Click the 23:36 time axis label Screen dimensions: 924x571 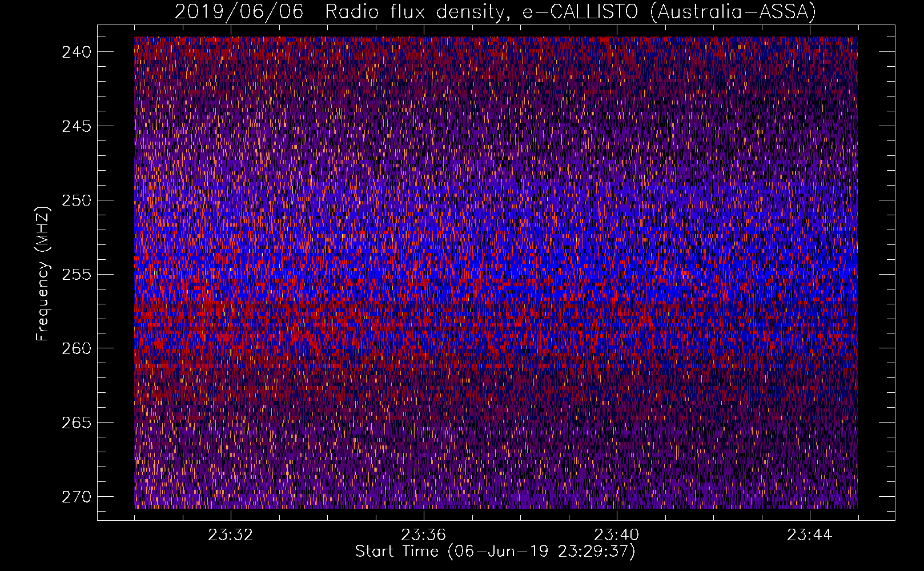(424, 535)
